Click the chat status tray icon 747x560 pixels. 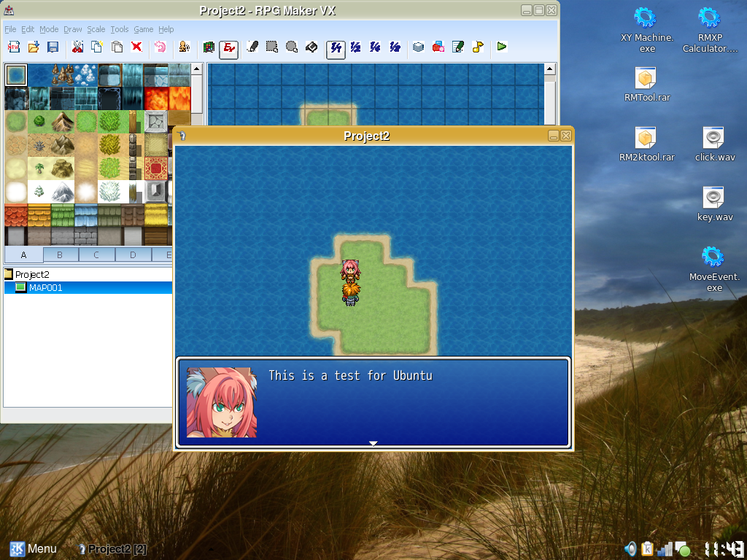[x=683, y=549]
